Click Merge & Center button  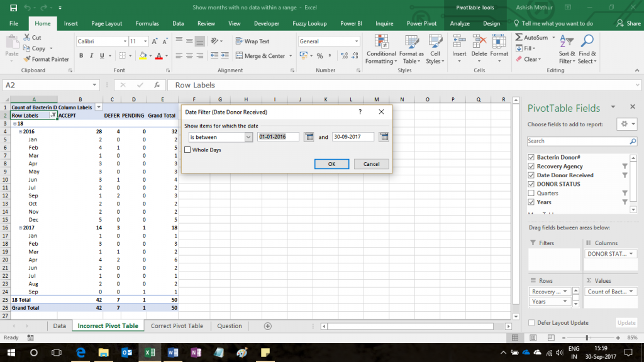point(261,55)
